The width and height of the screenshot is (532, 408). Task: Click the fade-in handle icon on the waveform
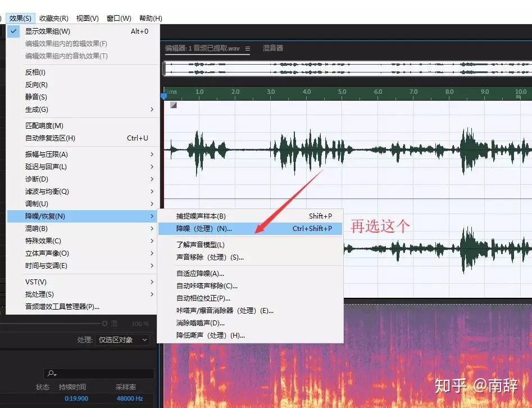(x=174, y=105)
